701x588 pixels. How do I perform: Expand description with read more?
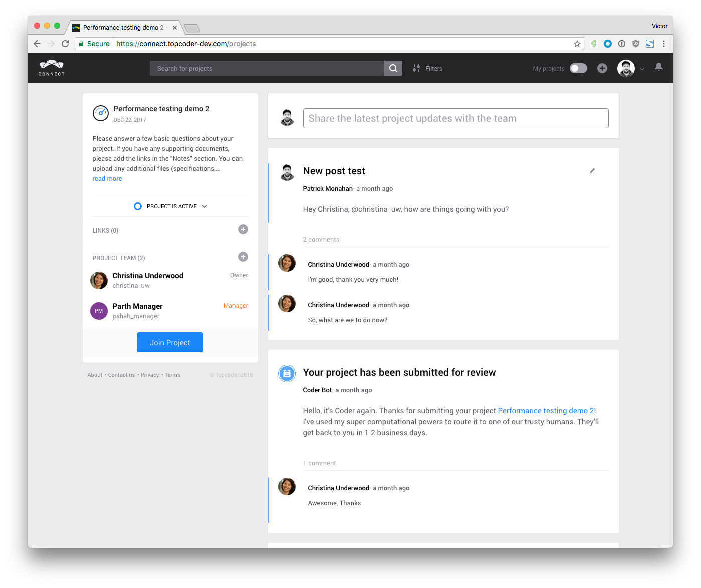(107, 179)
